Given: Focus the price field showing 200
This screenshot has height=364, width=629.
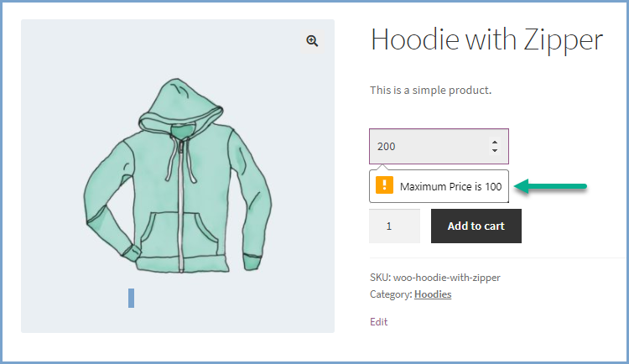Looking at the screenshot, I should tap(439, 146).
